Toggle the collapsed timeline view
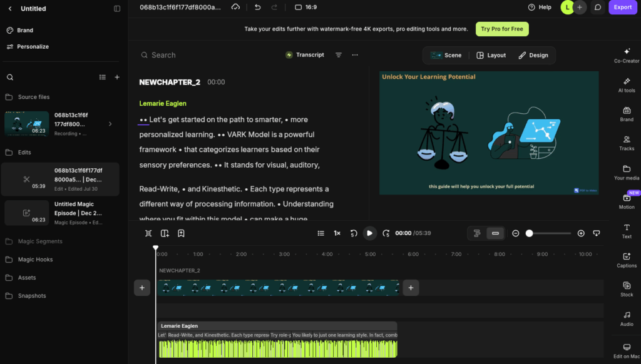Screen dimensions: 641x364 point(495,233)
